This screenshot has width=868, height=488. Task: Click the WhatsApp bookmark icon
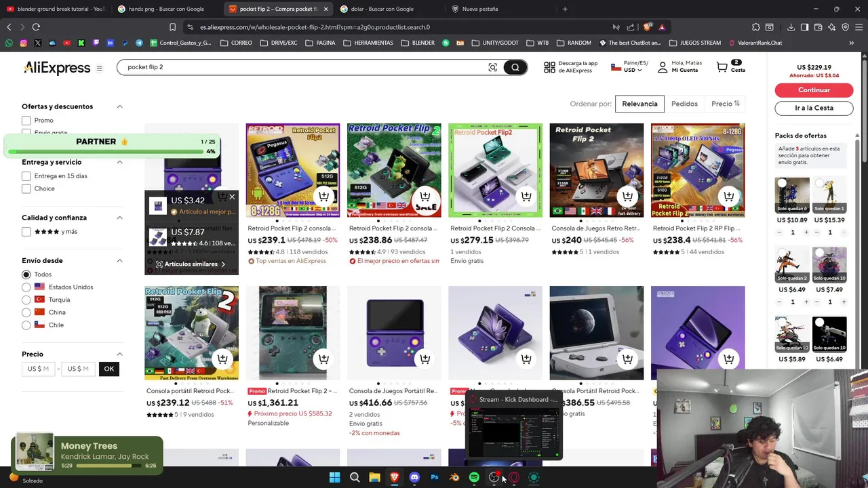point(9,43)
